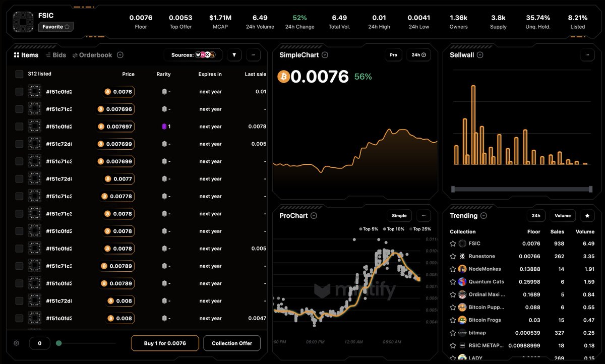Click the Runestone collection avatar in Trending
This screenshot has width=605, height=364.
click(462, 256)
